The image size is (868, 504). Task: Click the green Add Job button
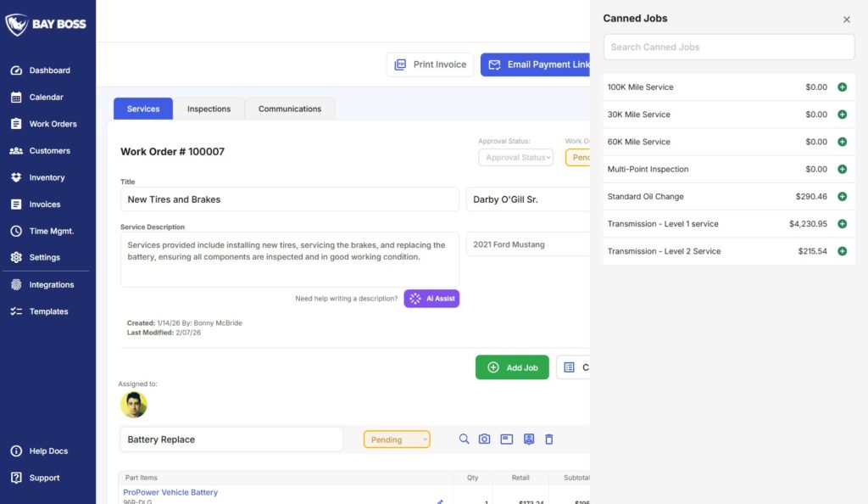[x=512, y=367]
